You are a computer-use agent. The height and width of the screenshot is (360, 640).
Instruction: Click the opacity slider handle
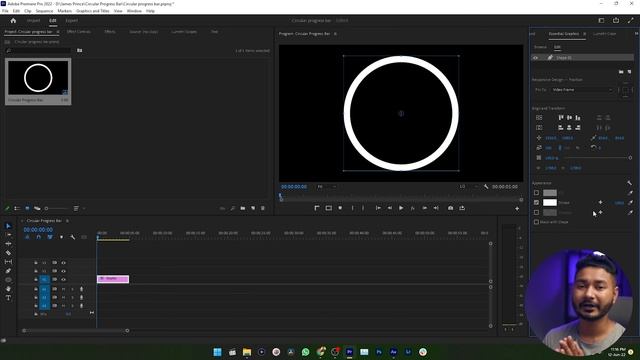(x=630, y=158)
